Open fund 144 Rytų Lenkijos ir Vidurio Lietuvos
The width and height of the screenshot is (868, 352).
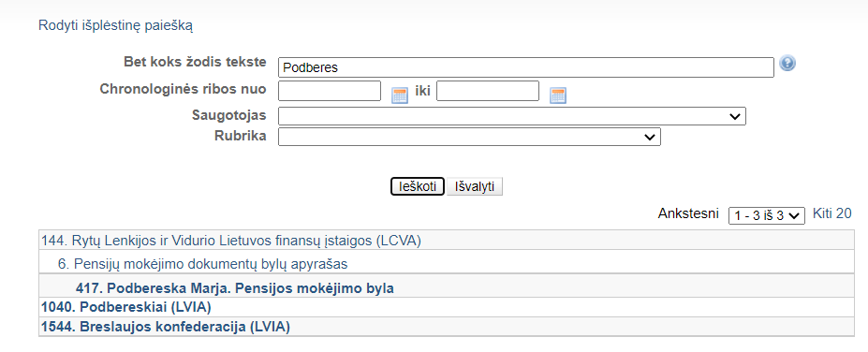(231, 241)
